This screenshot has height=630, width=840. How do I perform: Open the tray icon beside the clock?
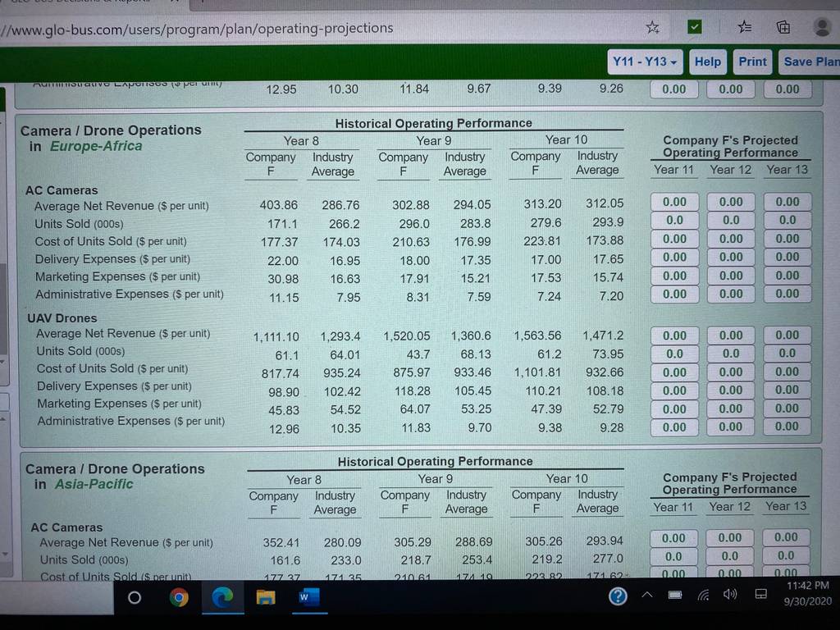(760, 594)
